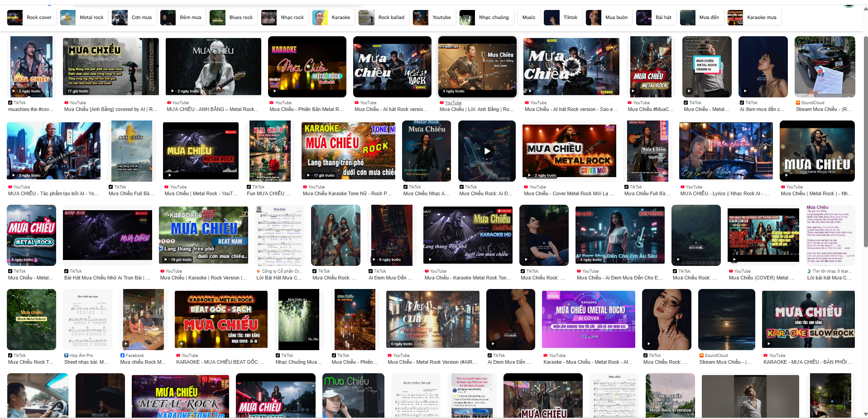The width and height of the screenshot is (868, 419).
Task: Click YouTube icon above Mưa Chiều (COVER) Metal
Action: [731, 271]
